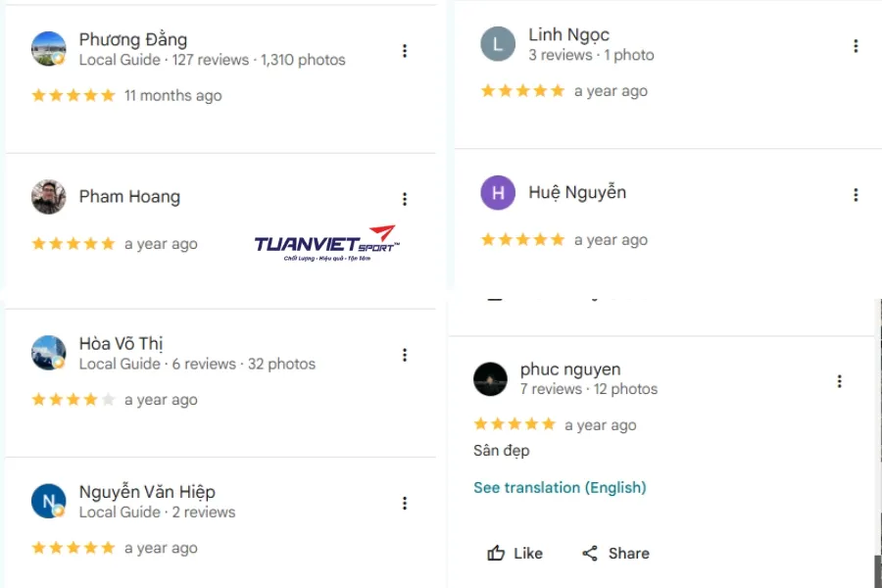Click Linh Ngọc's L avatar
882x588 pixels.
click(498, 44)
